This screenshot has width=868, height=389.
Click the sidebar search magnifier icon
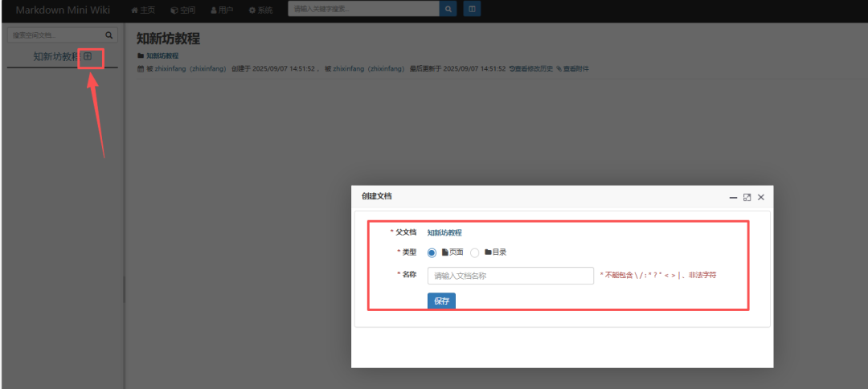click(109, 35)
